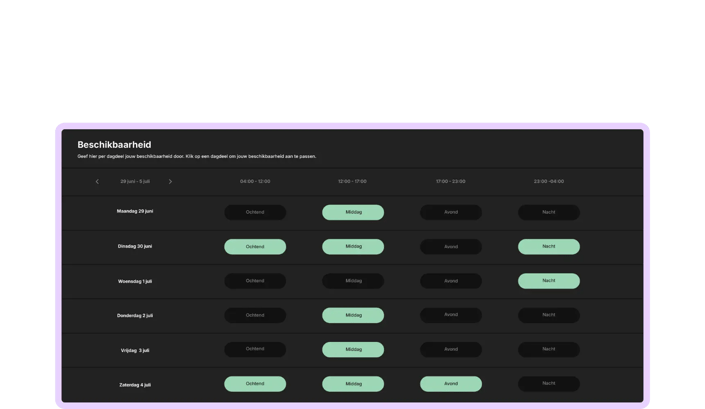Screen dimensions: 705x409
Task: Turn off Middag on Vrijdag 3 juli
Action: coord(353,350)
